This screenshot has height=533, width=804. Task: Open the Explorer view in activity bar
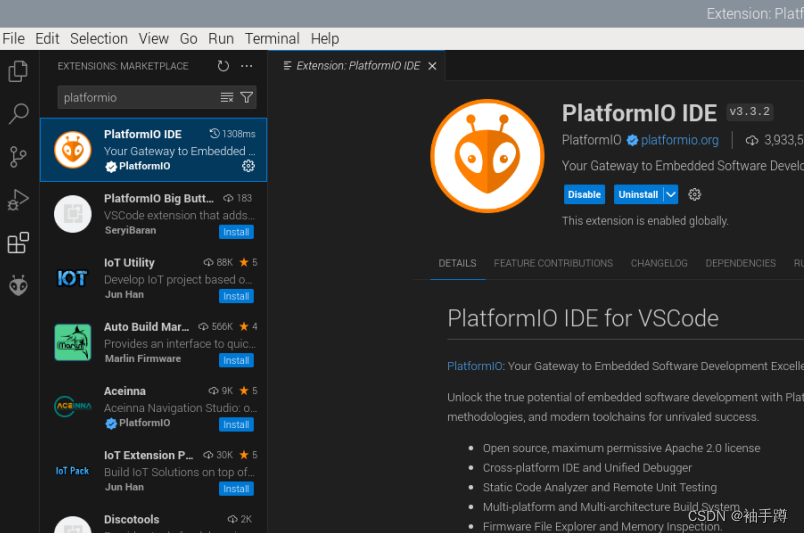(18, 71)
